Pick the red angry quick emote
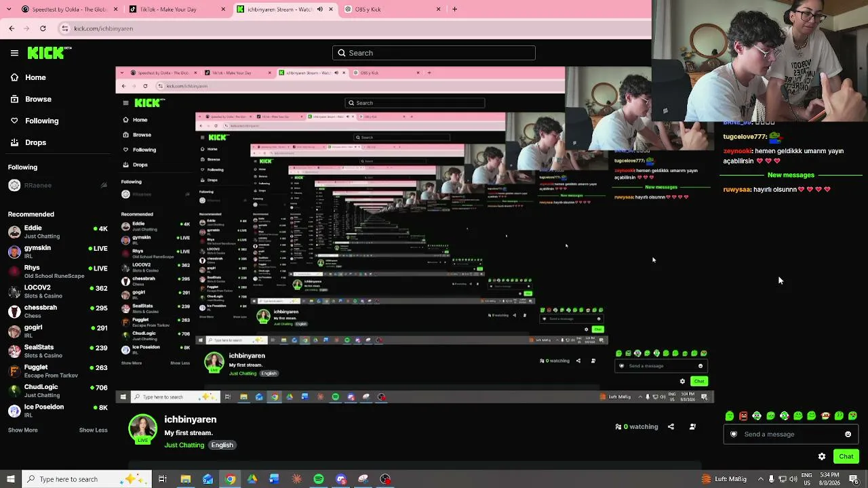Screen dimensions: 868x488 point(743,416)
